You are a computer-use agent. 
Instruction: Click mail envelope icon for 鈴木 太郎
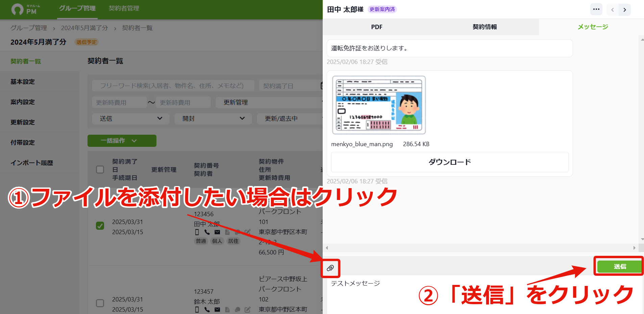point(217,310)
